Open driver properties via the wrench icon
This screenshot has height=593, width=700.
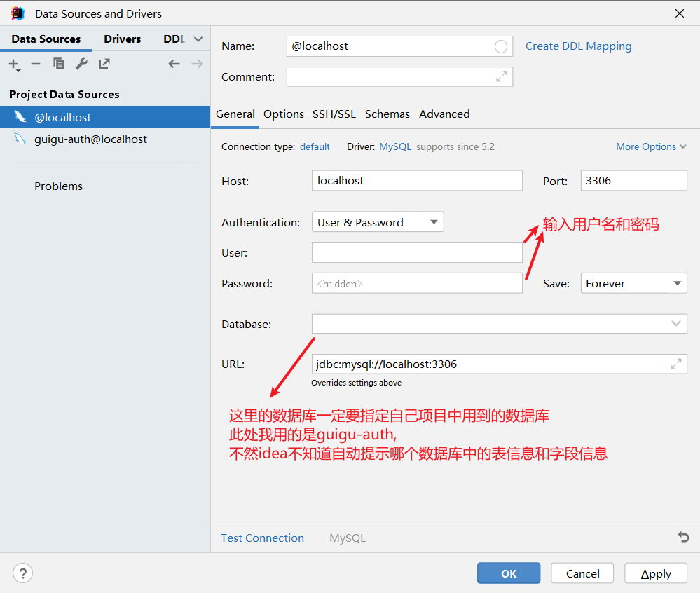coord(81,64)
